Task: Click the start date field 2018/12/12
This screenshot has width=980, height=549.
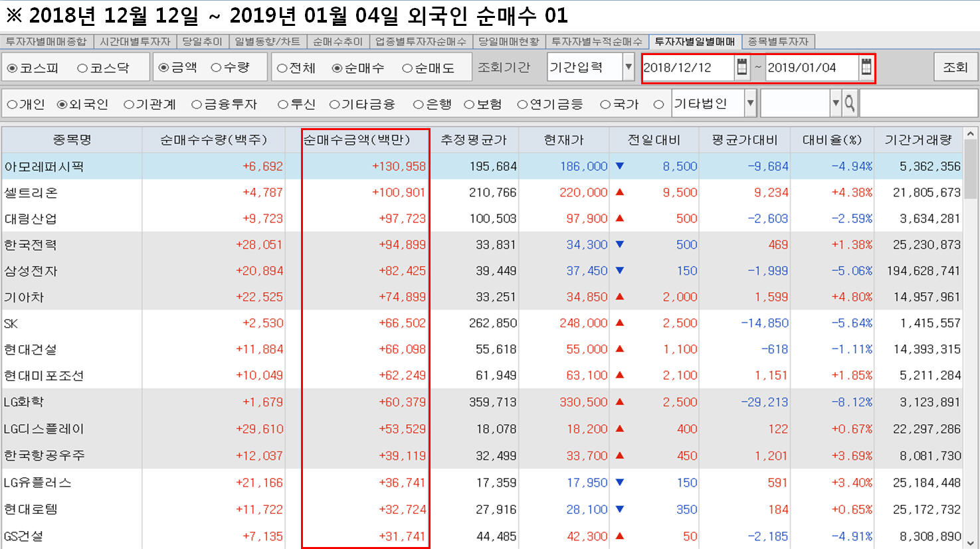Action: pos(686,68)
